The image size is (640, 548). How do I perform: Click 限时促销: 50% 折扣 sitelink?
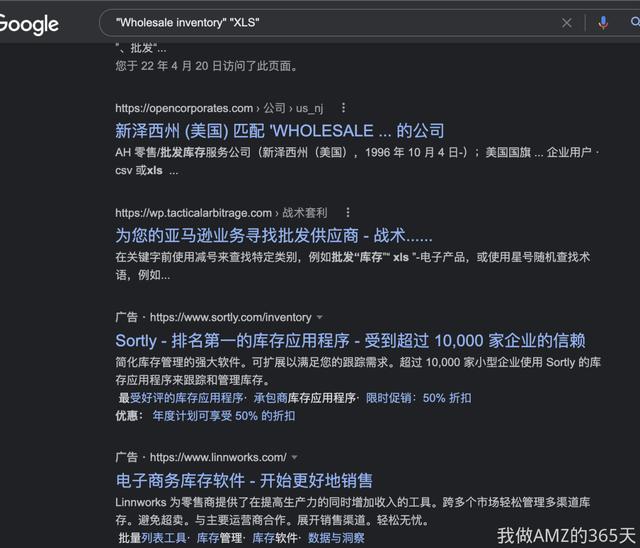[418, 398]
